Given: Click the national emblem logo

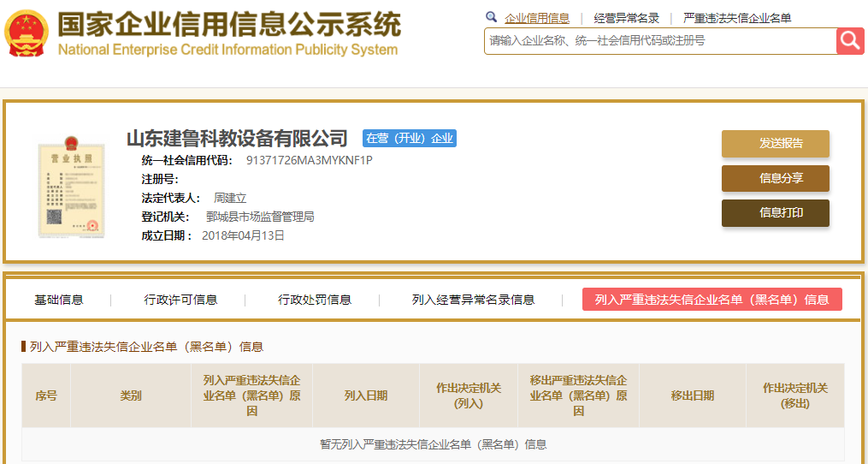Looking at the screenshot, I should 27,33.
